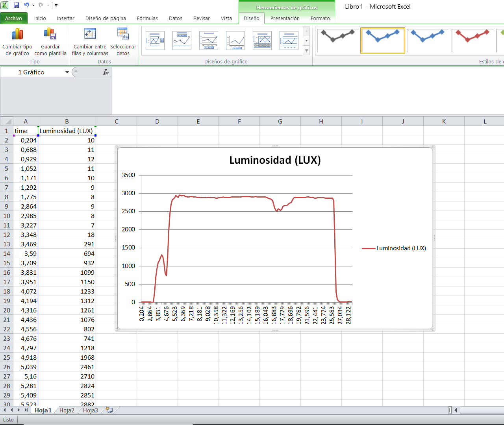Save the workbook with the floppy disk icon

(x=17, y=5)
